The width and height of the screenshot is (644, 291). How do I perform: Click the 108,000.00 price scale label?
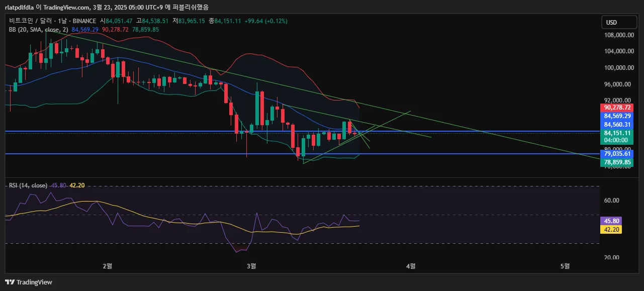pos(618,35)
